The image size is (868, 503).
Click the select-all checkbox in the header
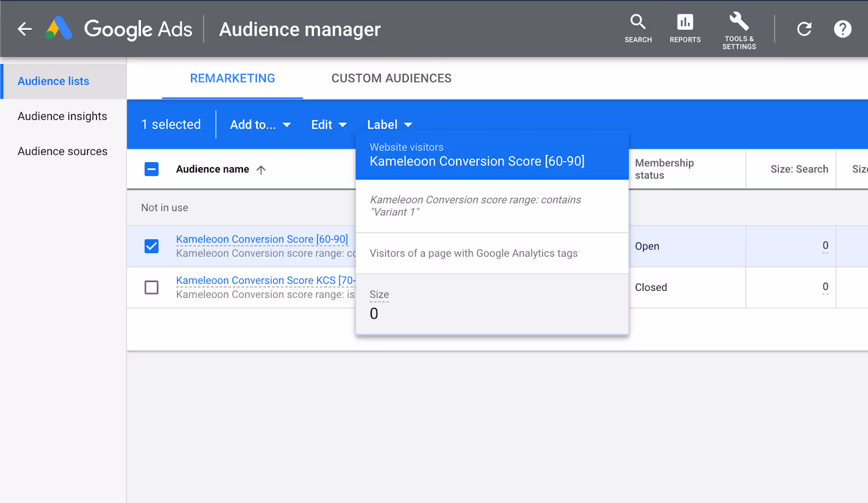(x=151, y=169)
